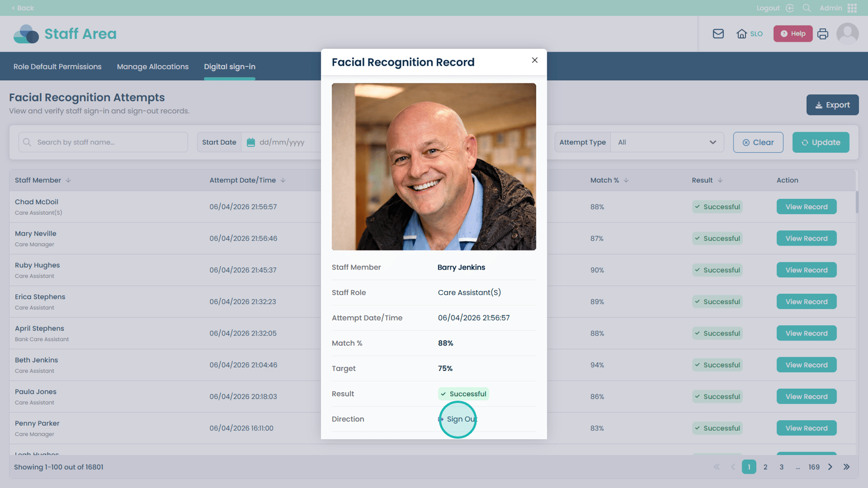Open the apps grid icon beside Admin
The image size is (868, 488).
click(x=852, y=8)
